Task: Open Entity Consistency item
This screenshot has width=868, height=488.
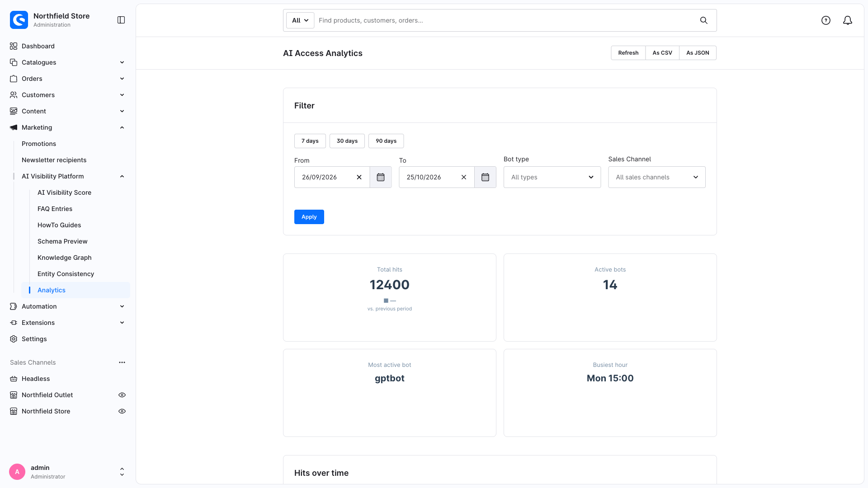Action: point(66,274)
